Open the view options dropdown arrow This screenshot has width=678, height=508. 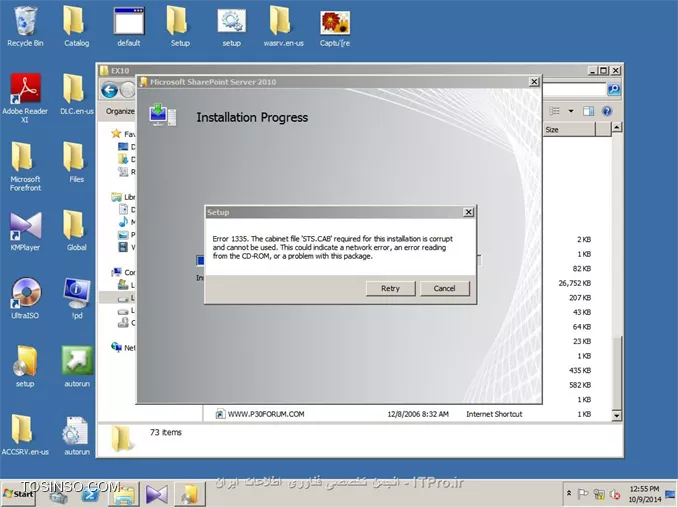[571, 112]
